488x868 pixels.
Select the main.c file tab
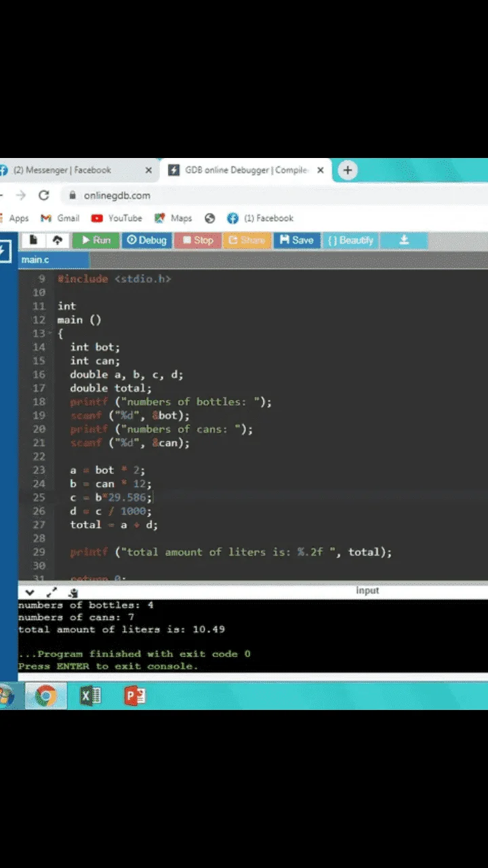pyautogui.click(x=54, y=260)
